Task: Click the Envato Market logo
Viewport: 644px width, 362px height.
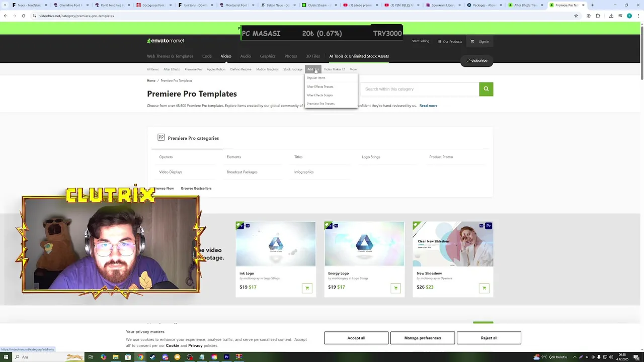Action: [166, 41]
